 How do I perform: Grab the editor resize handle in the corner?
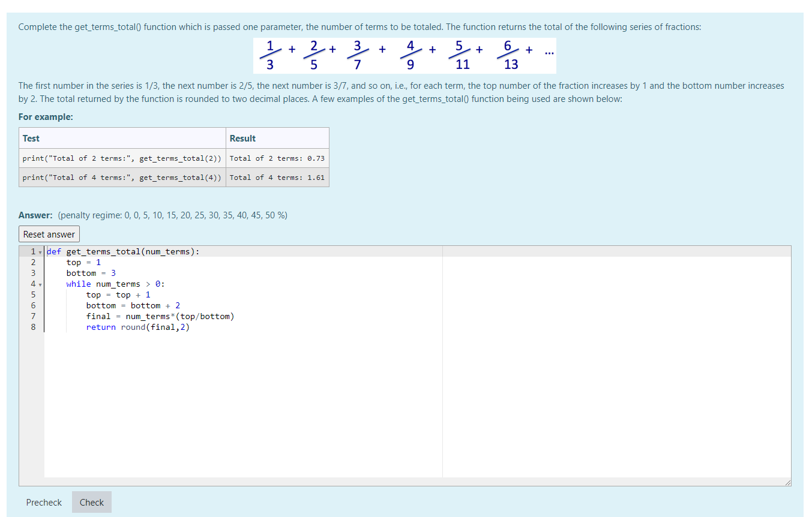pyautogui.click(x=787, y=482)
